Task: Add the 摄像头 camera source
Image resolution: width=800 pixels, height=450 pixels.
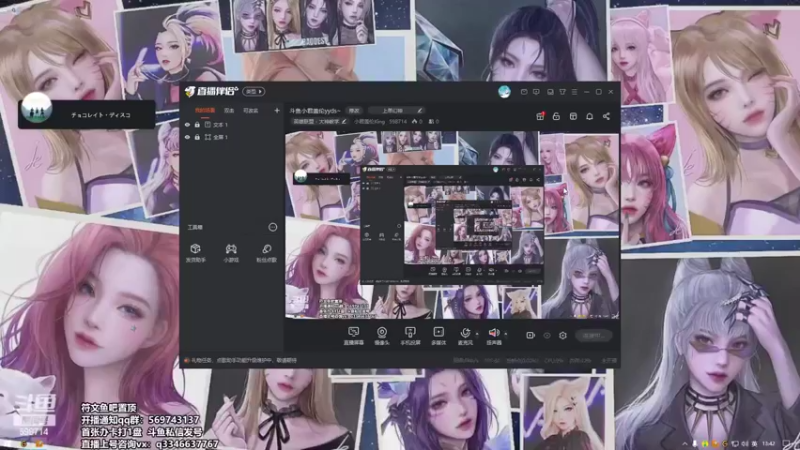Action: pos(382,336)
